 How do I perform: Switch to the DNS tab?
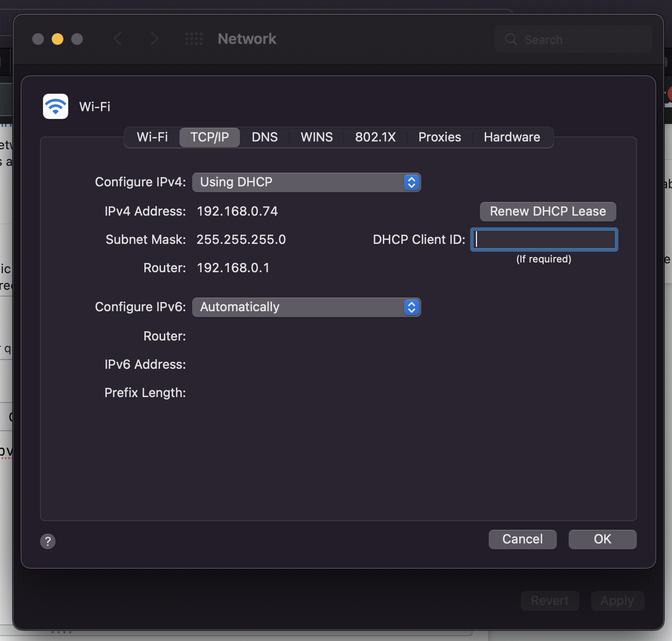coord(265,137)
